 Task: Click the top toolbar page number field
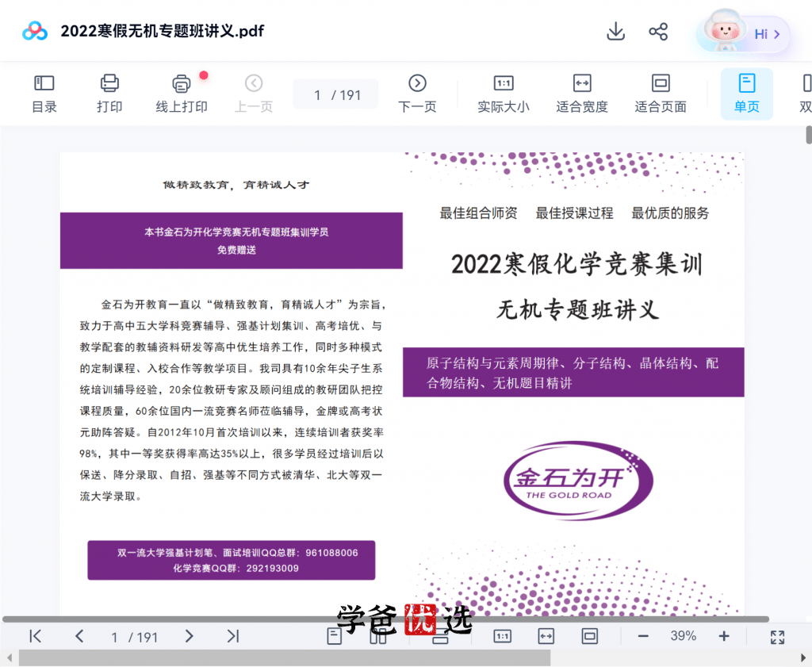[335, 94]
